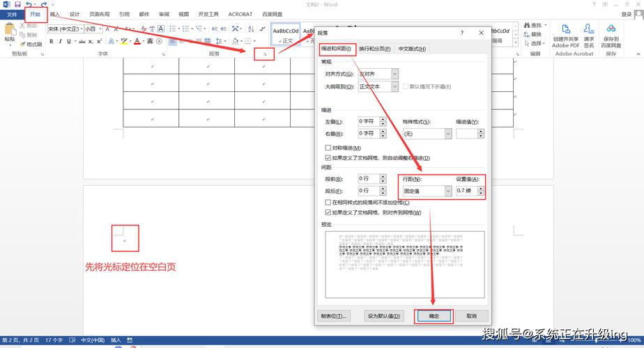Click the 确定 OK button
Viewport: 644px width, 348px height.
[x=434, y=316]
